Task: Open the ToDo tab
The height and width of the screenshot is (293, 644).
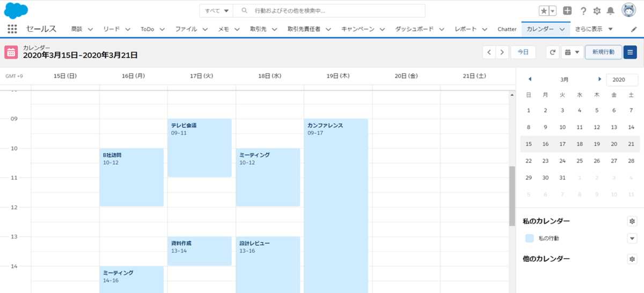Action: (148, 29)
